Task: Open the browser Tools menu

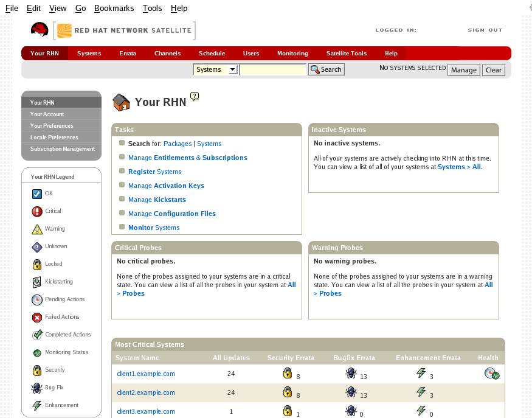Action: [x=152, y=8]
